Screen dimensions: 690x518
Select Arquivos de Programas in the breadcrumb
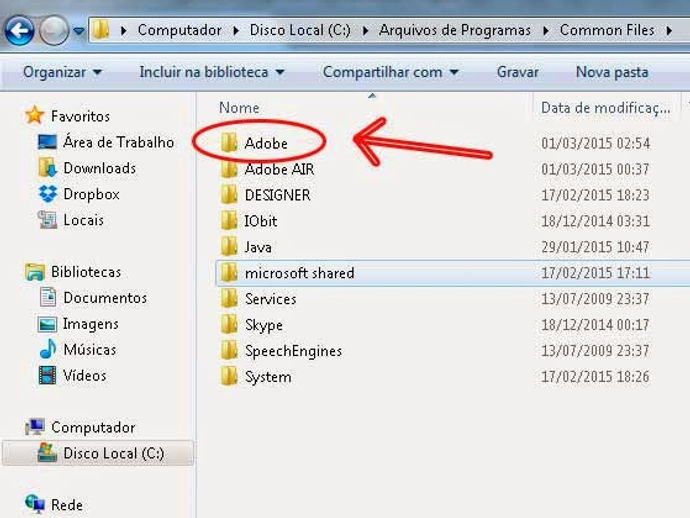click(x=455, y=30)
